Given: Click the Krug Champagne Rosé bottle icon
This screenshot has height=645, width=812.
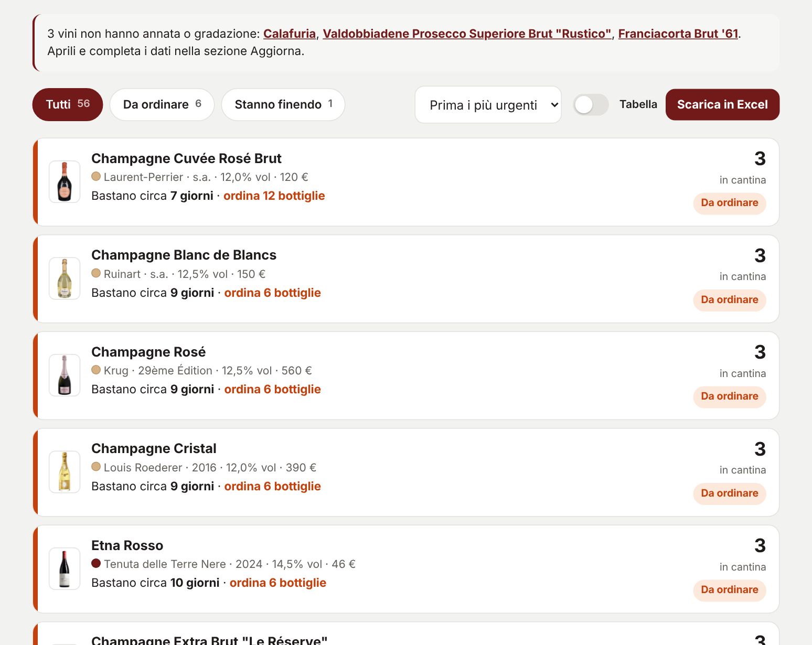Looking at the screenshot, I should coord(65,375).
